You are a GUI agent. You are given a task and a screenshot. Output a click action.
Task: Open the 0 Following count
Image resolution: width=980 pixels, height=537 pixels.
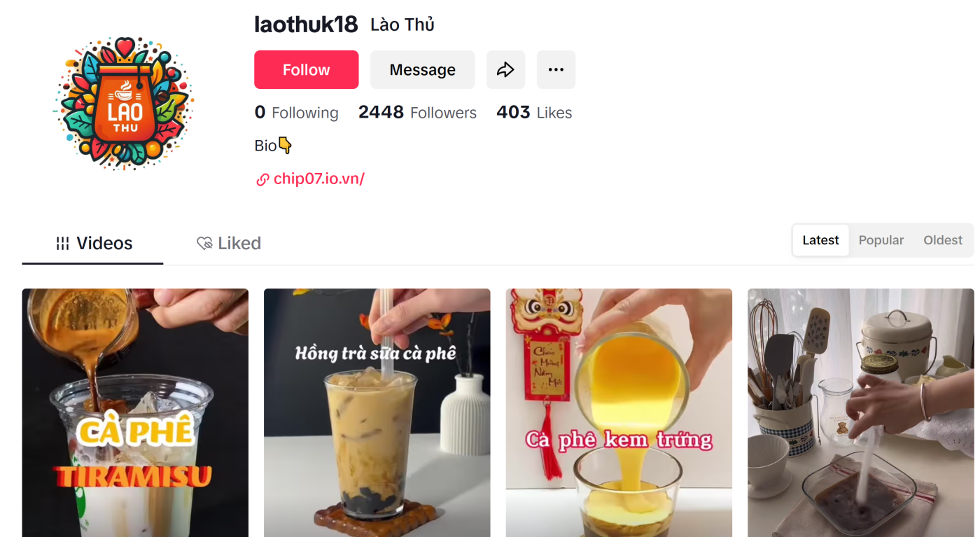tap(296, 113)
